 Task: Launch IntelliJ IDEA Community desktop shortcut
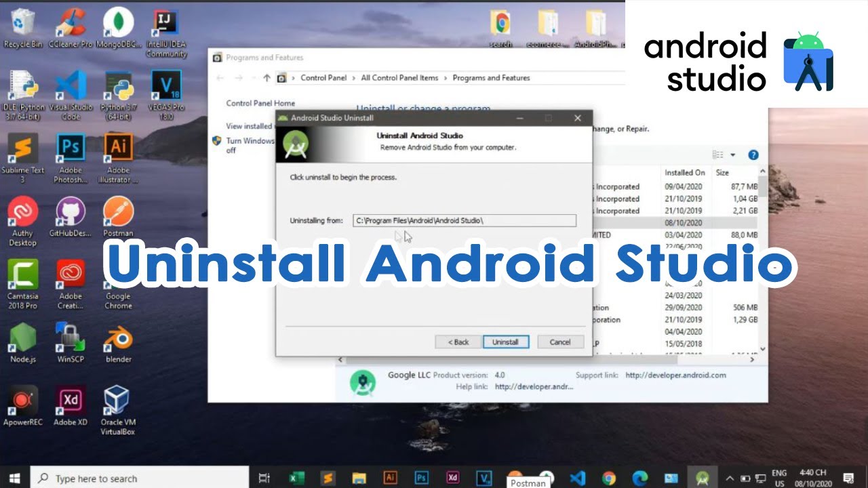click(166, 33)
